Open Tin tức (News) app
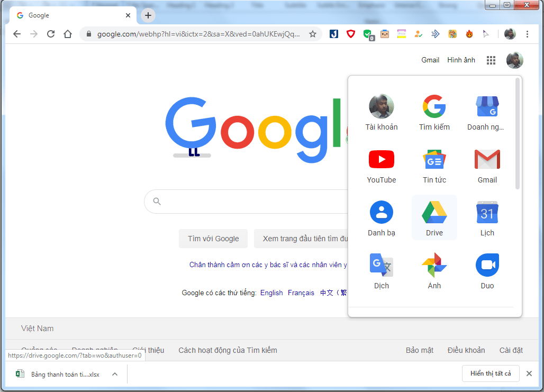 [434, 166]
